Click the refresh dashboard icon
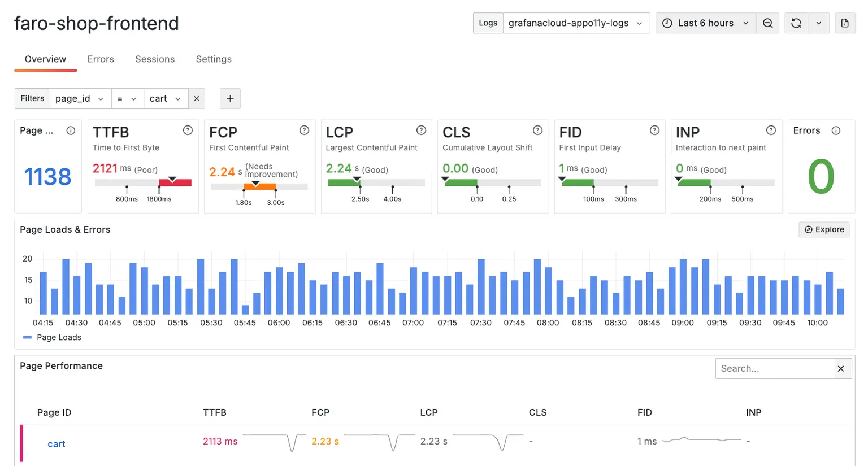868x466 pixels. click(x=796, y=23)
